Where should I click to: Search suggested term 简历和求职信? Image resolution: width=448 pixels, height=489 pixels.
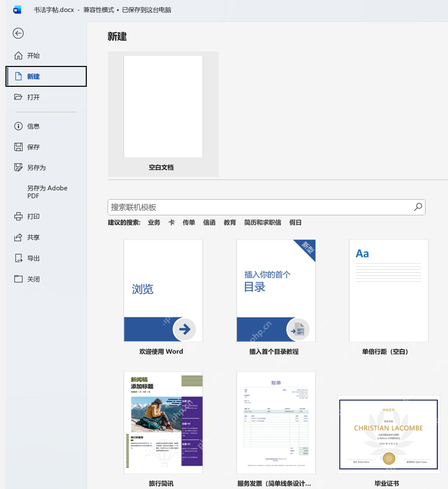(x=263, y=222)
